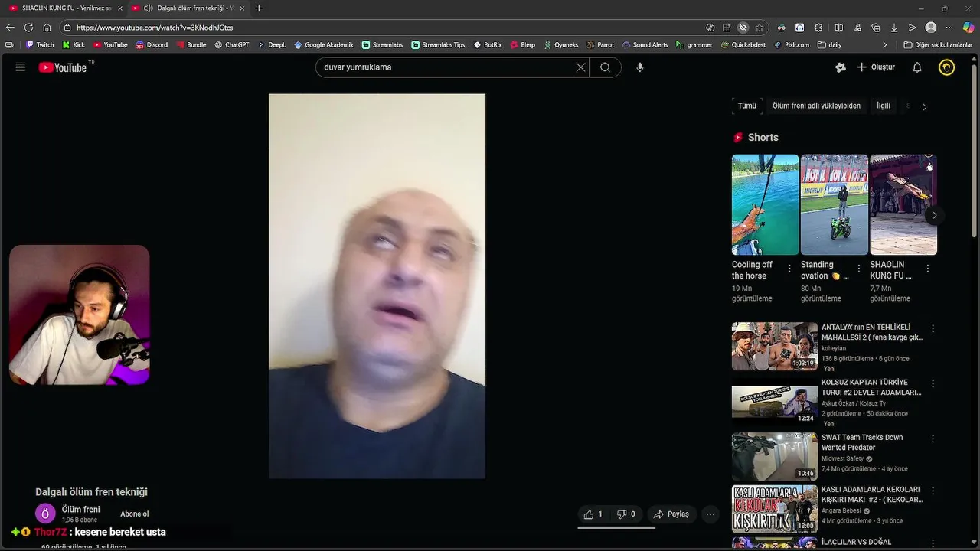
Task: Submit search with the magnifier icon
Action: pyautogui.click(x=605, y=67)
